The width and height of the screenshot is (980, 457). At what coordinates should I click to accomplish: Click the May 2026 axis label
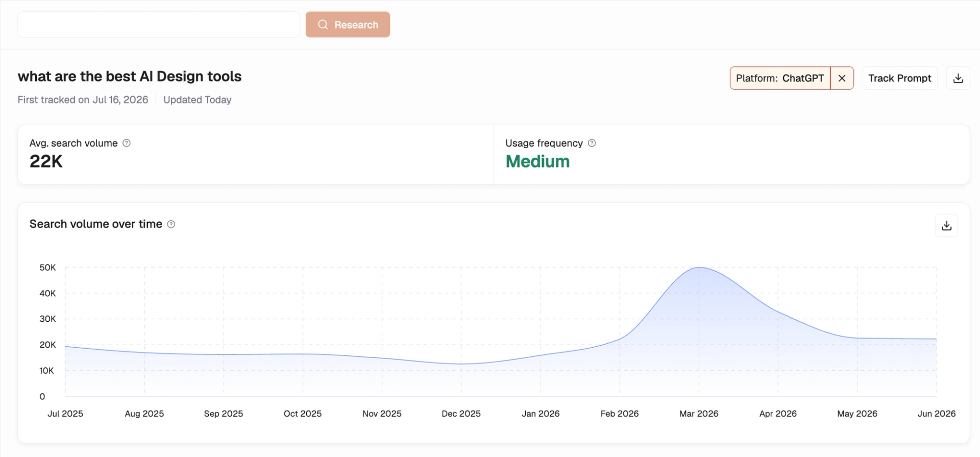[857, 414]
